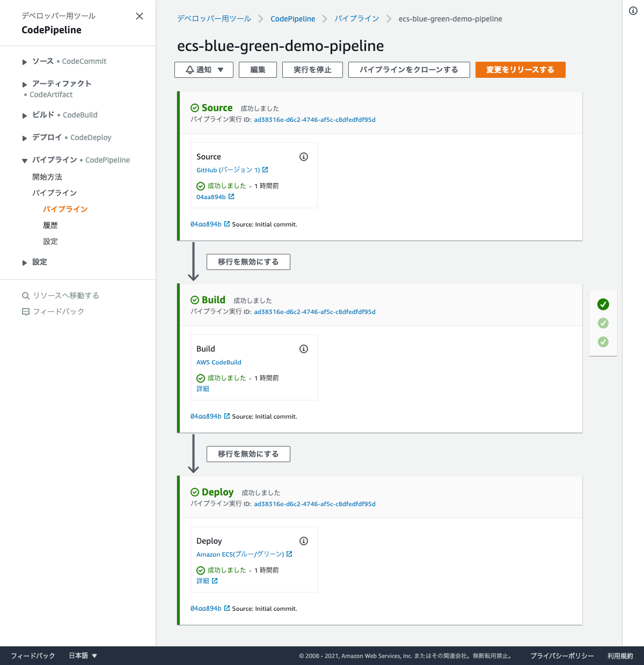
Task: Jump to Deploy stage via bottom status indicator
Action: 603,342
